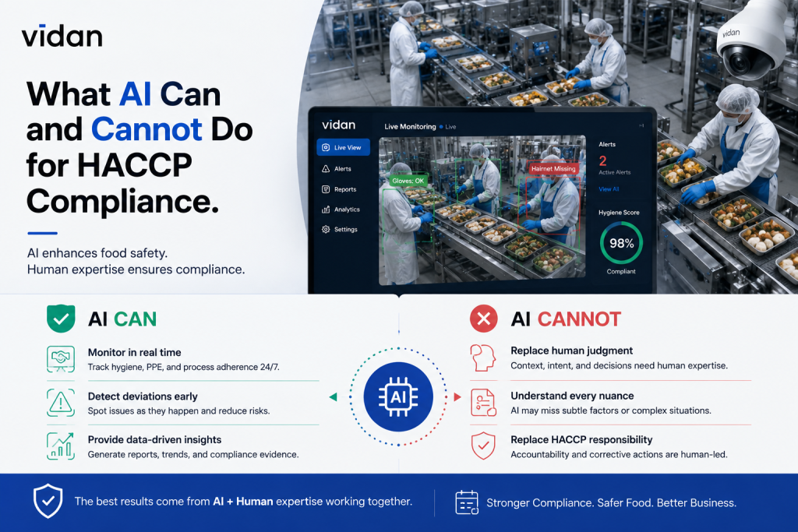Click the green AI CAN shield icon
The width and height of the screenshot is (798, 532).
[x=61, y=319]
